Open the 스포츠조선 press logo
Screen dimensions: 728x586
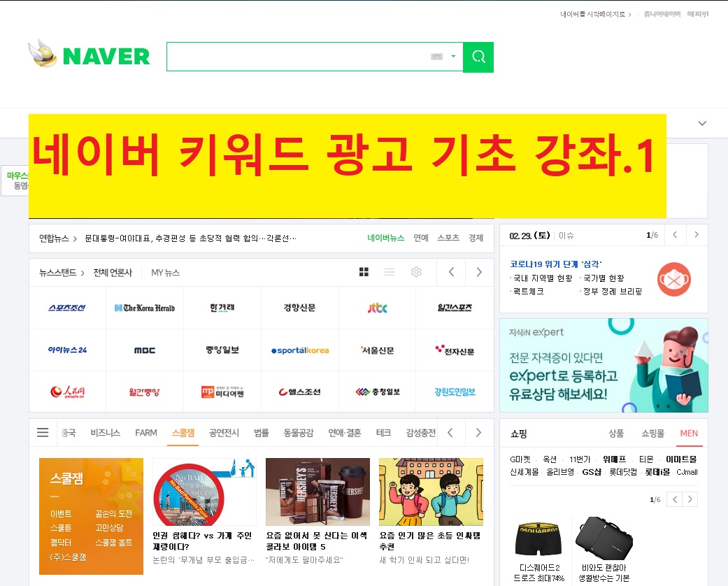click(x=67, y=308)
